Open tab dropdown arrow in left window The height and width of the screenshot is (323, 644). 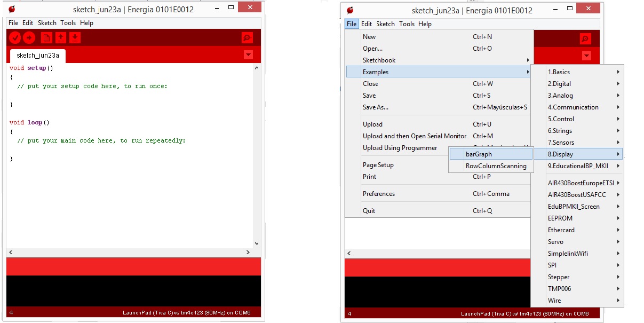point(248,54)
